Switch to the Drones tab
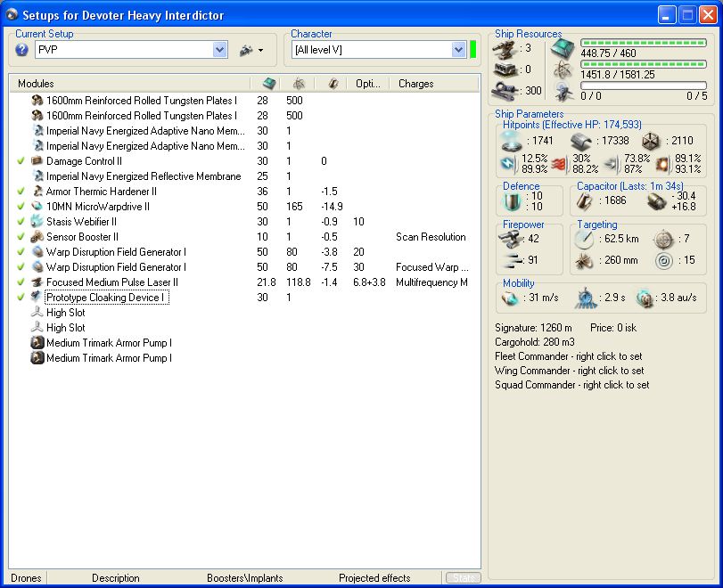The image size is (723, 588). (26, 578)
